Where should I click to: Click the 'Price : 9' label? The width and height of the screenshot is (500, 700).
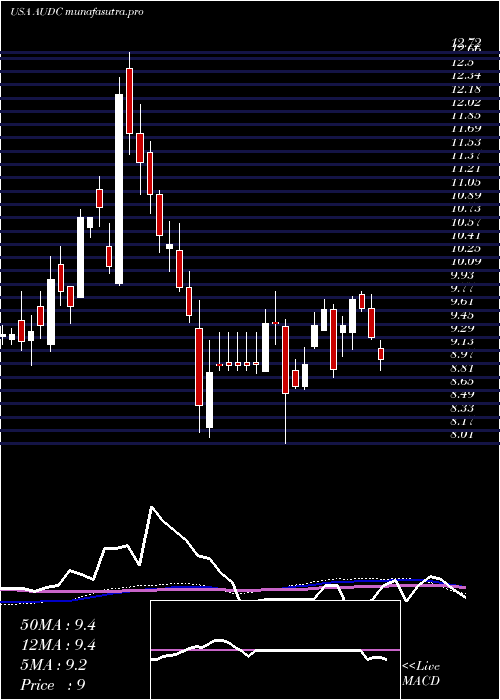pyautogui.click(x=53, y=685)
